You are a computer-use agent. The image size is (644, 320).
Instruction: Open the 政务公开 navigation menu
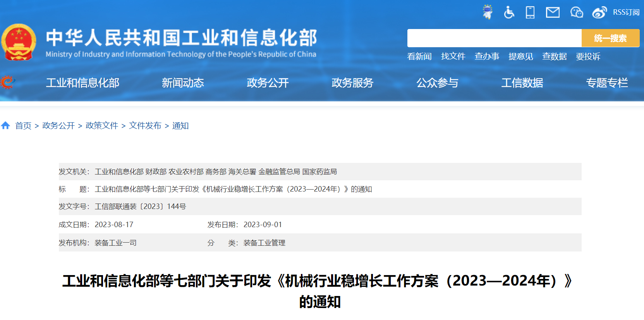coord(268,83)
